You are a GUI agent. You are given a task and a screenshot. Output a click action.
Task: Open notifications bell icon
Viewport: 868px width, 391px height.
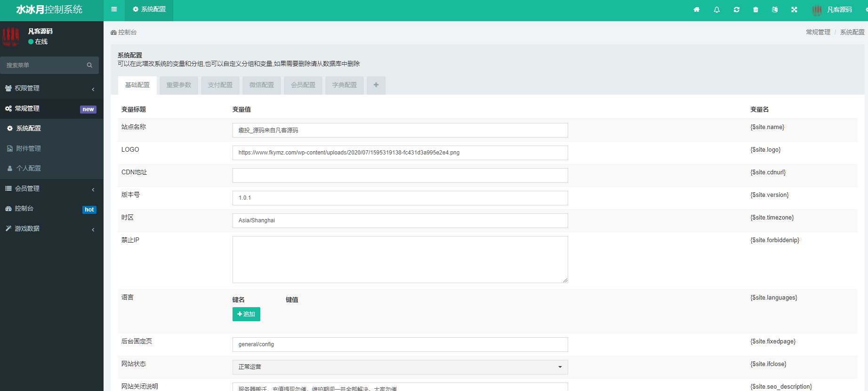pos(716,9)
